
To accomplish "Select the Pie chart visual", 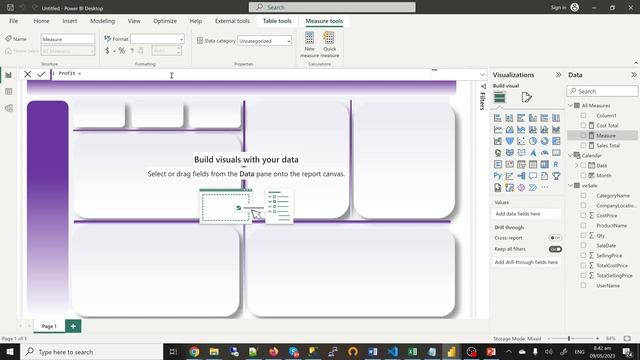I will (533, 141).
